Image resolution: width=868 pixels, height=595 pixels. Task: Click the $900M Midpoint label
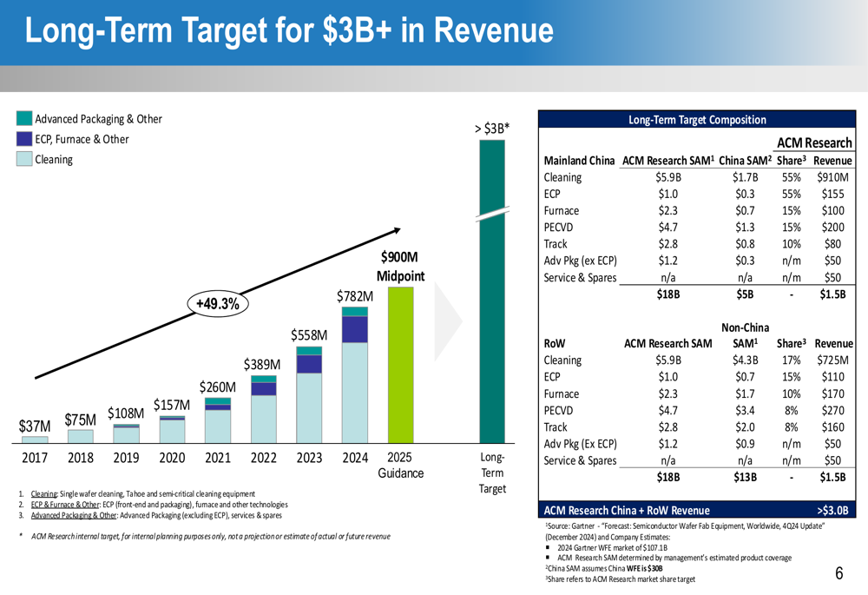(400, 267)
